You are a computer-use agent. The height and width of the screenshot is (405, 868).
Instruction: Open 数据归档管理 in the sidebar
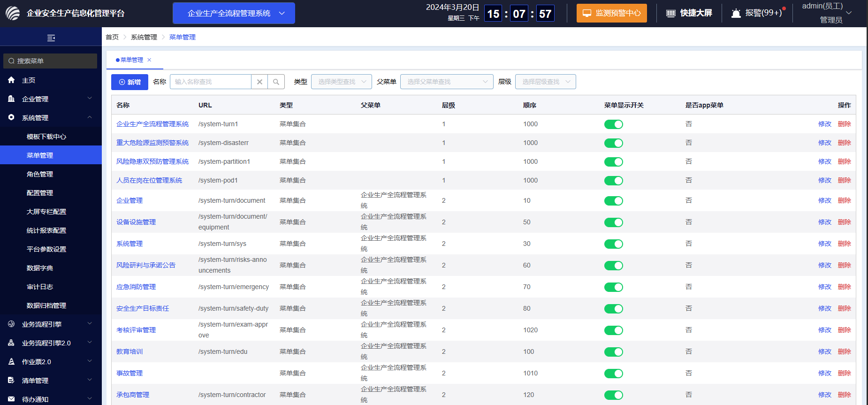(51, 306)
